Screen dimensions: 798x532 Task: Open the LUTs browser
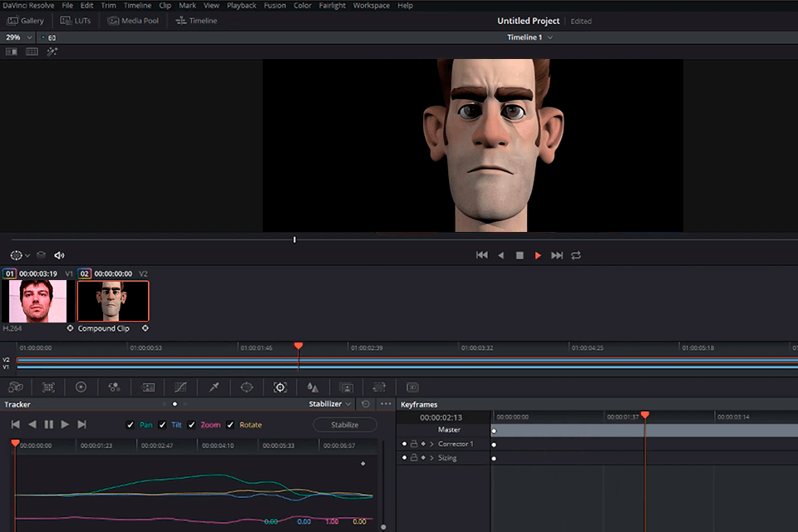tap(76, 20)
